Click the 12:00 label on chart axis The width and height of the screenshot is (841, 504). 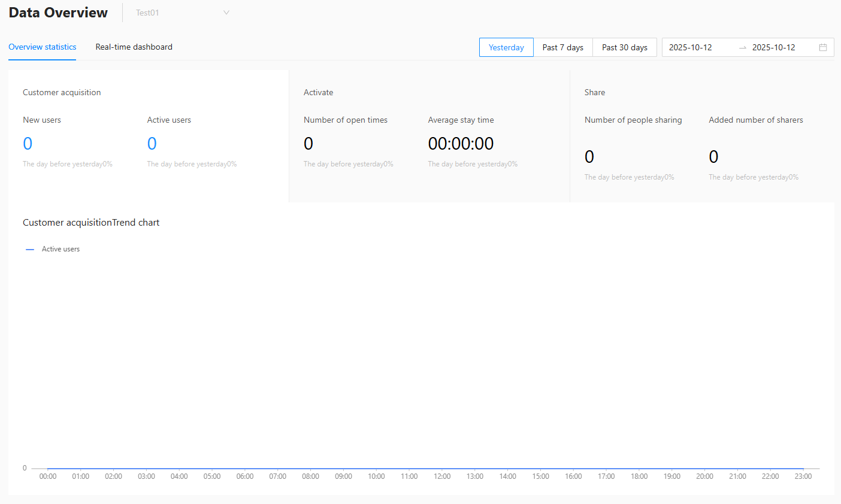pos(442,476)
